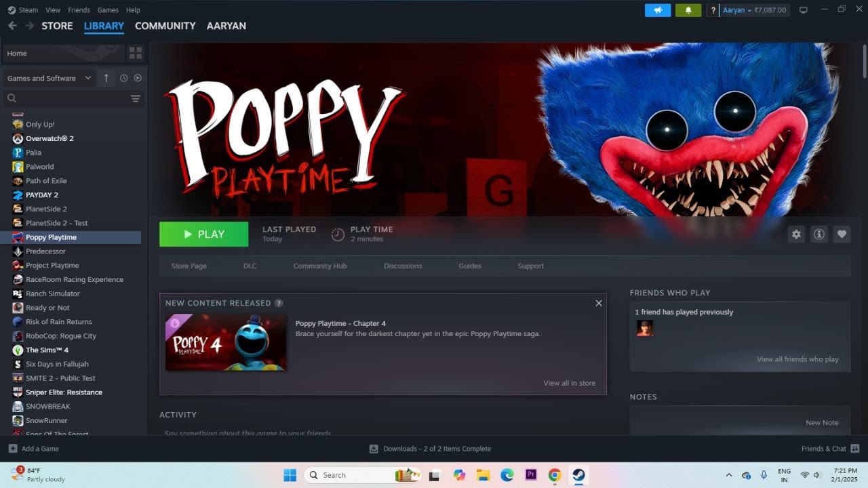The image size is (868, 488).
Task: Open the Support link
Action: pyautogui.click(x=530, y=266)
